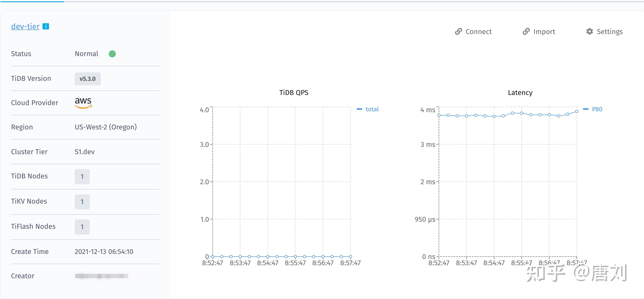Click the info icon beside dev-tier
Image resolution: width=644 pixels, height=299 pixels.
(x=46, y=26)
